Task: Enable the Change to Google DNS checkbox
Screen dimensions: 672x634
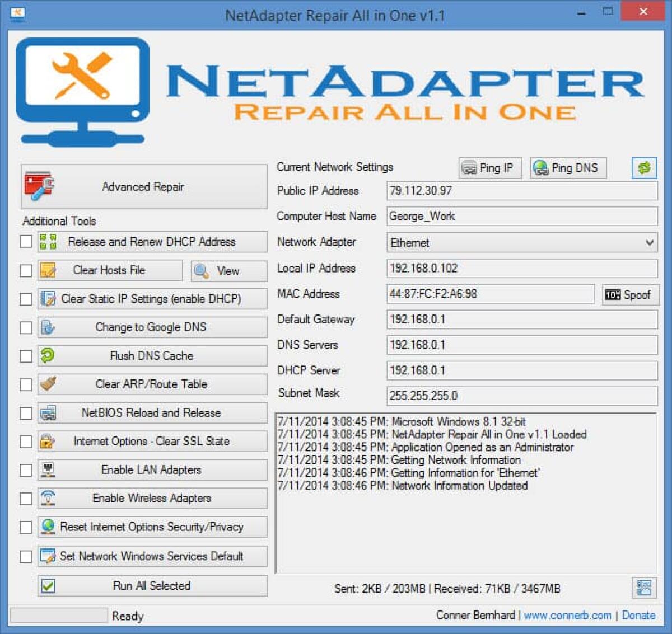Action: (25, 327)
